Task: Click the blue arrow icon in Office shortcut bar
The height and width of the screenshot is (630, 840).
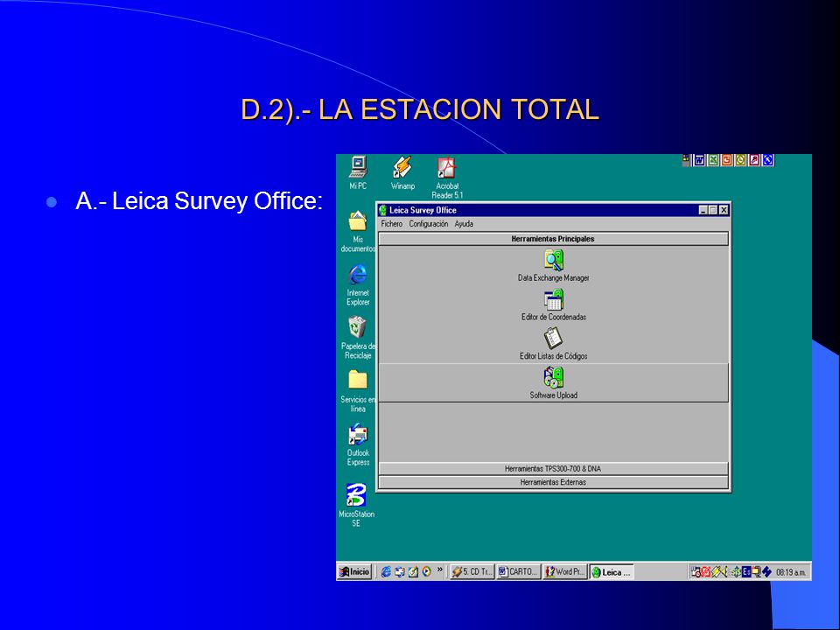Action: tap(768, 159)
